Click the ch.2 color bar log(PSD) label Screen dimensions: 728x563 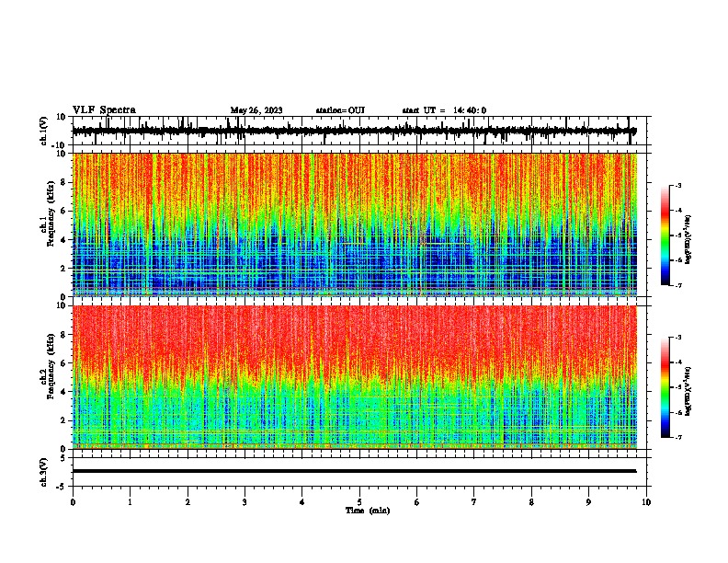pyautogui.click(x=688, y=392)
